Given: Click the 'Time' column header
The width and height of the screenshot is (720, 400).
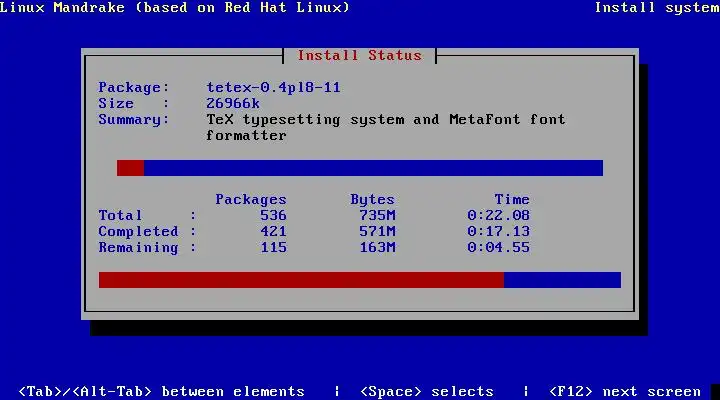Looking at the screenshot, I should coord(512,199).
